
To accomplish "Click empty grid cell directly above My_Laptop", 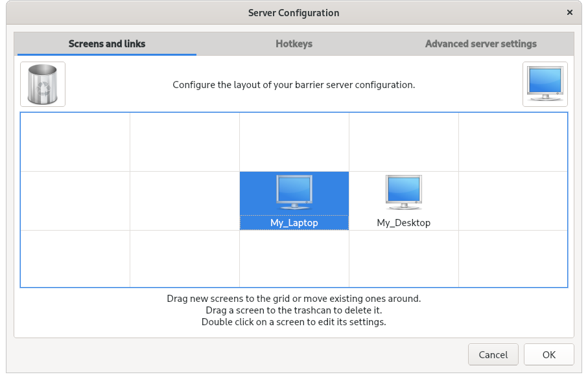I will [x=294, y=142].
